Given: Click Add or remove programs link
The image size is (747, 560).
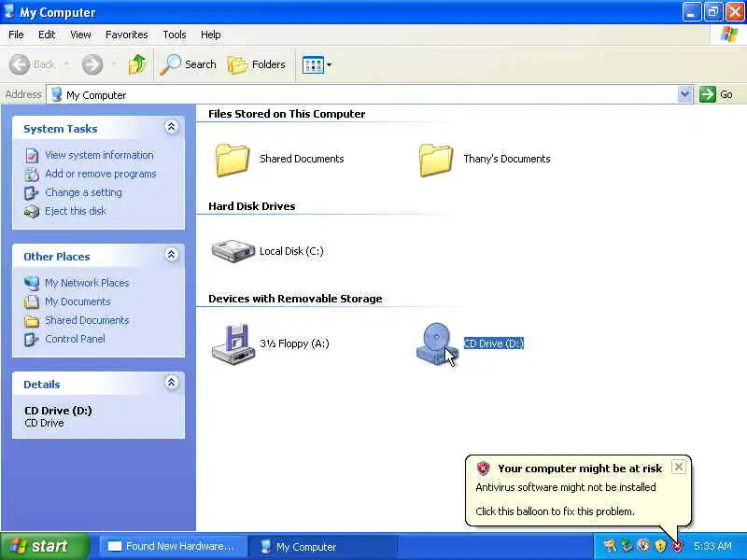Looking at the screenshot, I should (x=101, y=174).
